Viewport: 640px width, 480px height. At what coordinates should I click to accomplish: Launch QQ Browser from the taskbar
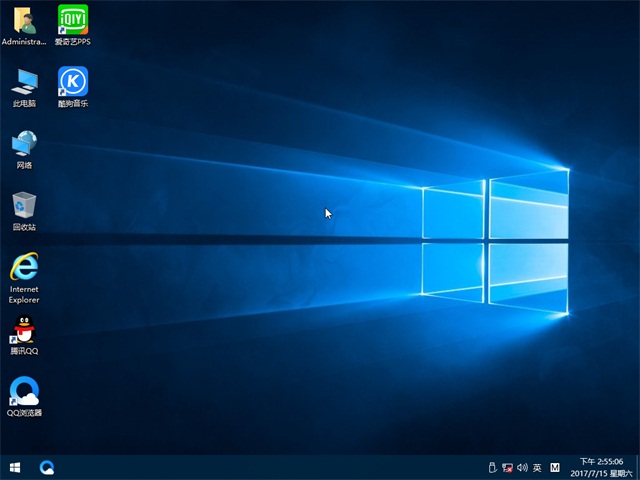[47, 467]
